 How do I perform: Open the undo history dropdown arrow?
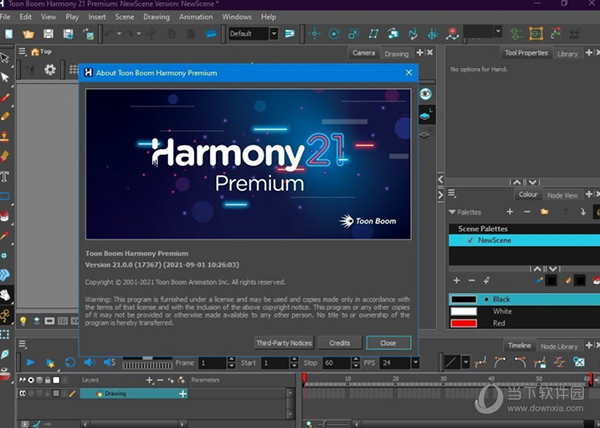pyautogui.click(x=119, y=34)
